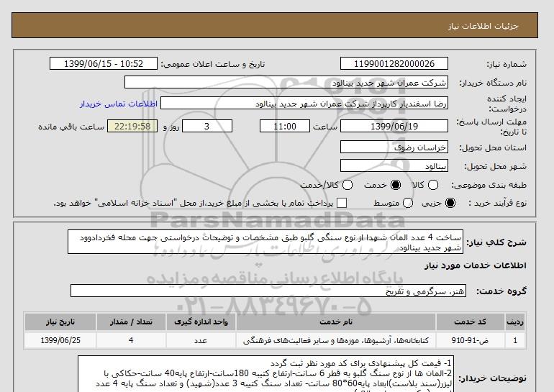Click row number 1 cell

click(x=515, y=340)
